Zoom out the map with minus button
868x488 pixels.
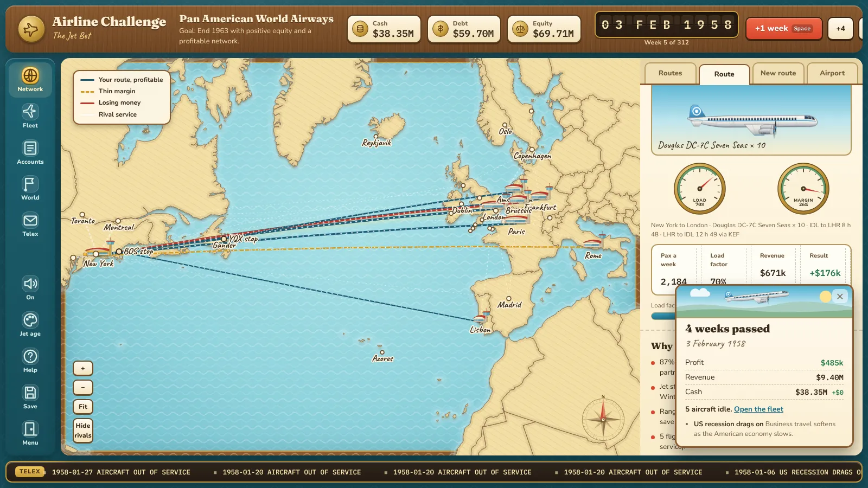[x=83, y=387]
